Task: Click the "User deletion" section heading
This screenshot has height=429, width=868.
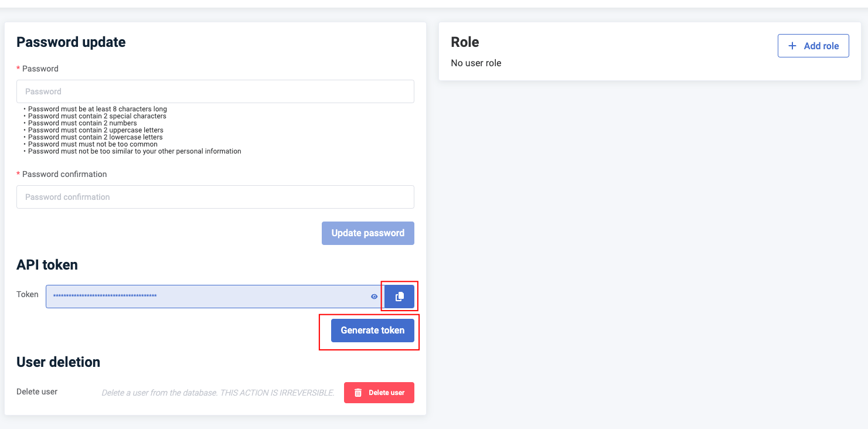Action: pos(58,362)
